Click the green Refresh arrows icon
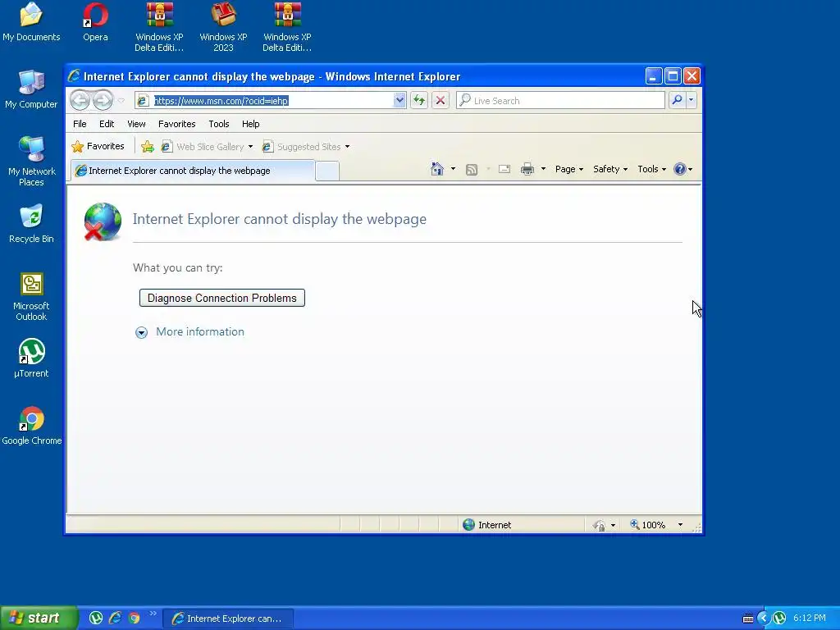 pos(419,100)
